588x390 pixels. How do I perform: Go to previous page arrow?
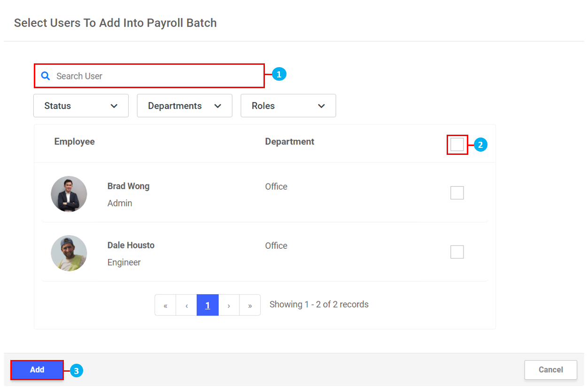tap(186, 306)
